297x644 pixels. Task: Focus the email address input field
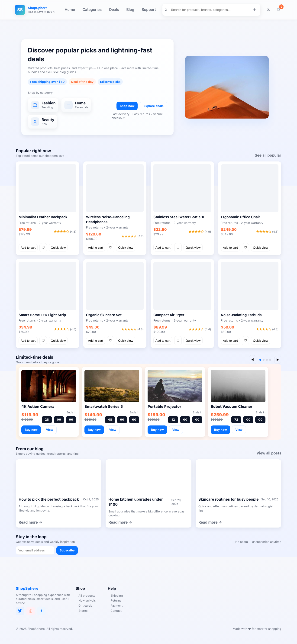[x=35, y=550]
